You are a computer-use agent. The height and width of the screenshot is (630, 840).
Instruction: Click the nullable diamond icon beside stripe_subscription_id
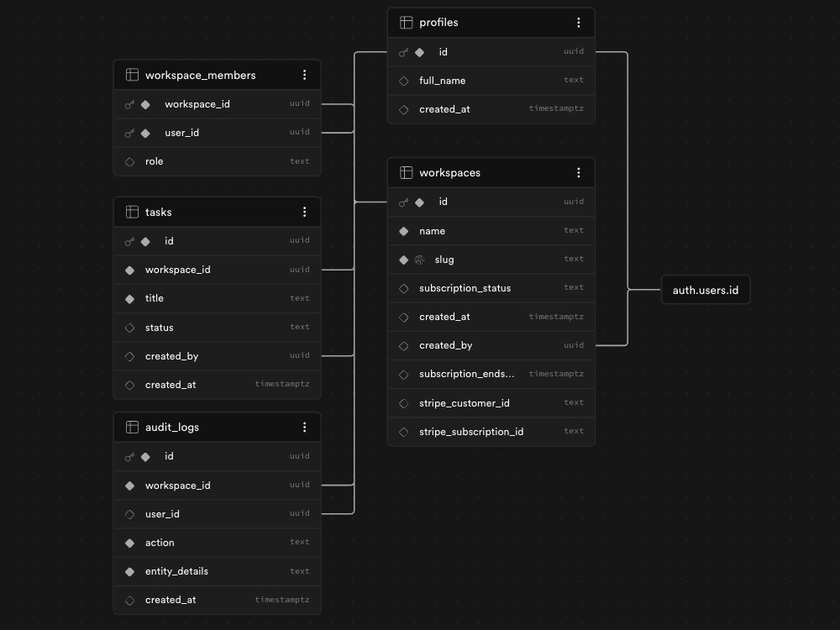tap(404, 432)
